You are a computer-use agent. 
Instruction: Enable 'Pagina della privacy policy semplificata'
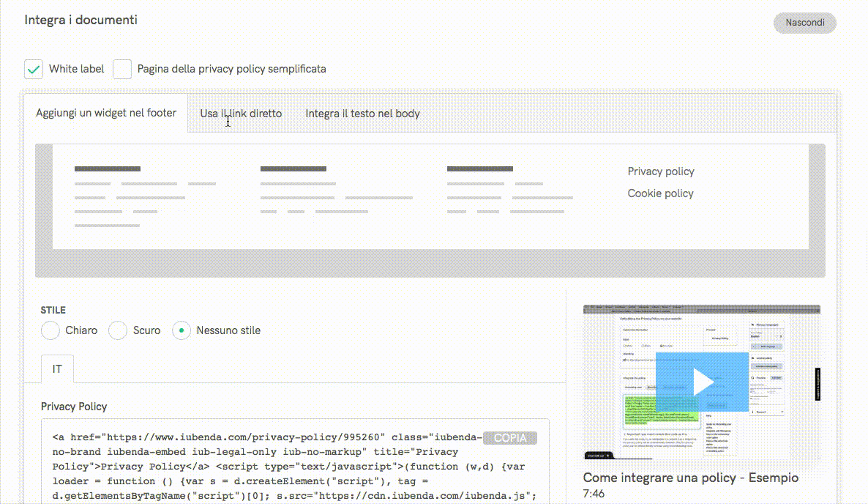click(122, 69)
